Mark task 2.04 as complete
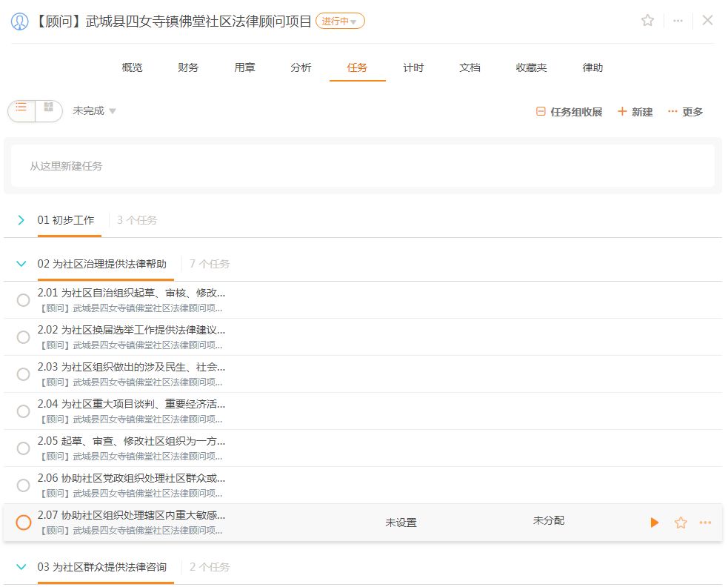The width and height of the screenshot is (728, 587). tap(23, 411)
